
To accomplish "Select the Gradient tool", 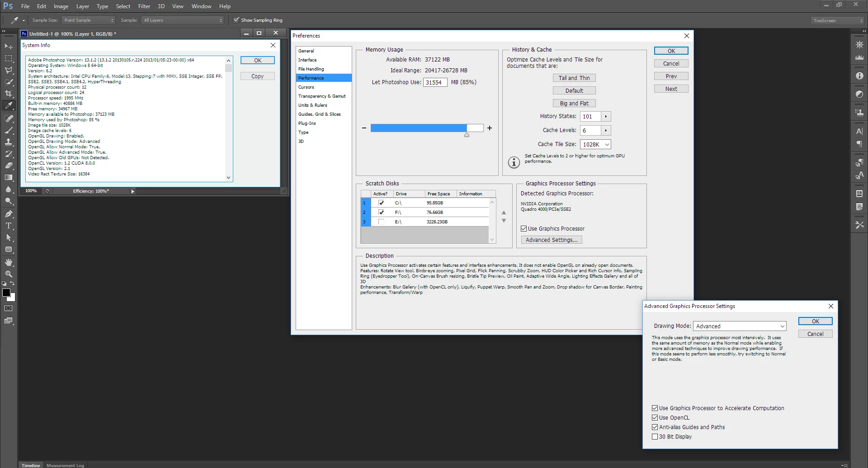I will point(9,177).
